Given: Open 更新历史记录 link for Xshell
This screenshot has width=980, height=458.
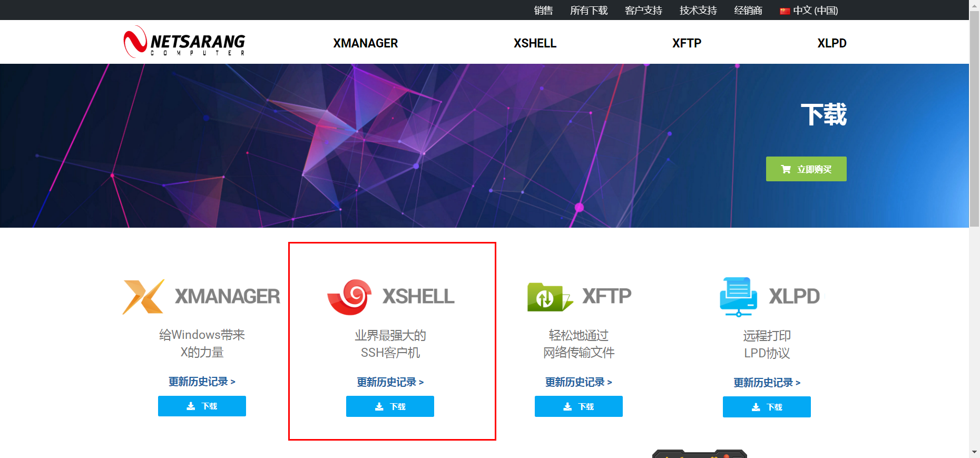Looking at the screenshot, I should point(390,382).
